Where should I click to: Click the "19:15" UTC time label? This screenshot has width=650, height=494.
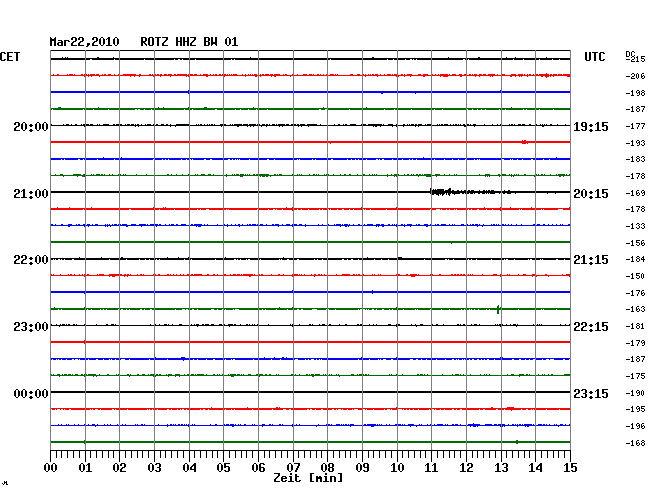[x=591, y=127]
